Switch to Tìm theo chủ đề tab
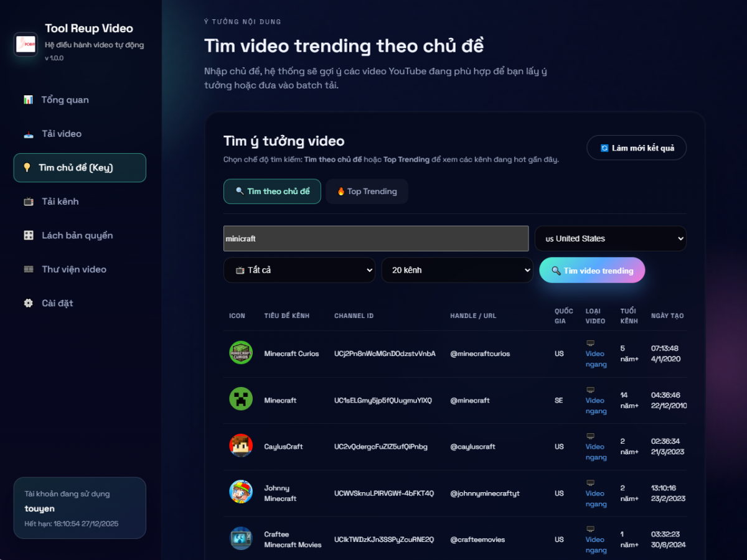Image resolution: width=747 pixels, height=560 pixels. point(272,192)
